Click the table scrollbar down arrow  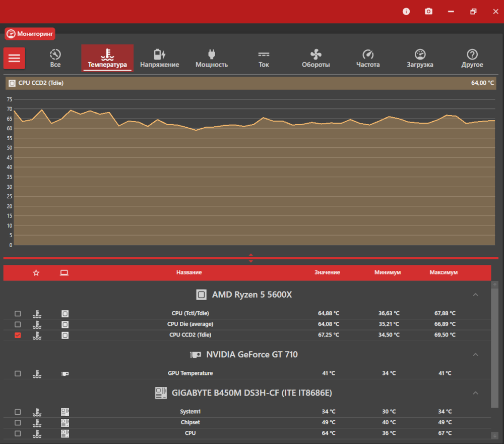(495, 435)
